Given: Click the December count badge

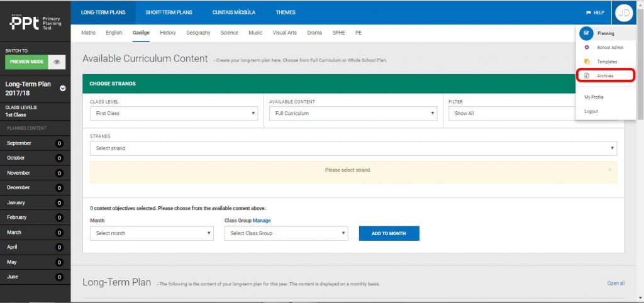Looking at the screenshot, I should coord(59,188).
